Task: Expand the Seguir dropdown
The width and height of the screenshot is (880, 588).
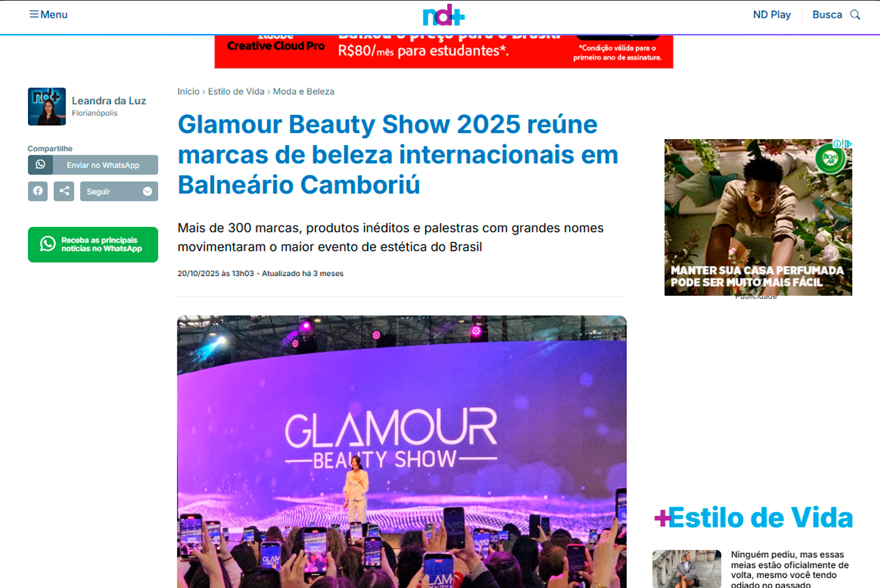Action: pos(119,191)
